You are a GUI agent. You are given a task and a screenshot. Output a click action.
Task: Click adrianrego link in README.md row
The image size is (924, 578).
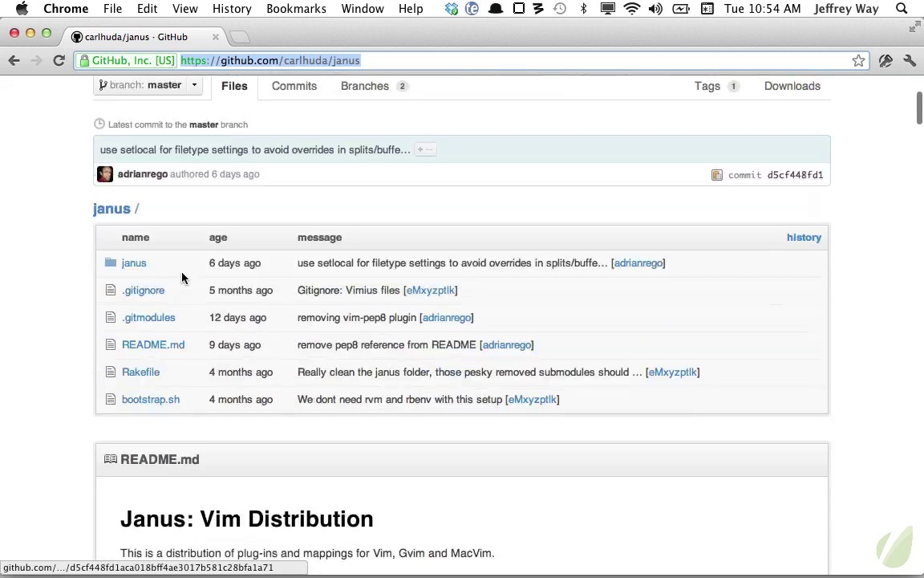point(507,344)
